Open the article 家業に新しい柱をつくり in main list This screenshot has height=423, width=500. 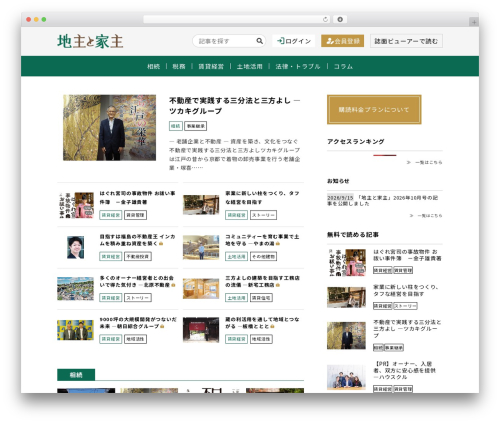tap(262, 198)
